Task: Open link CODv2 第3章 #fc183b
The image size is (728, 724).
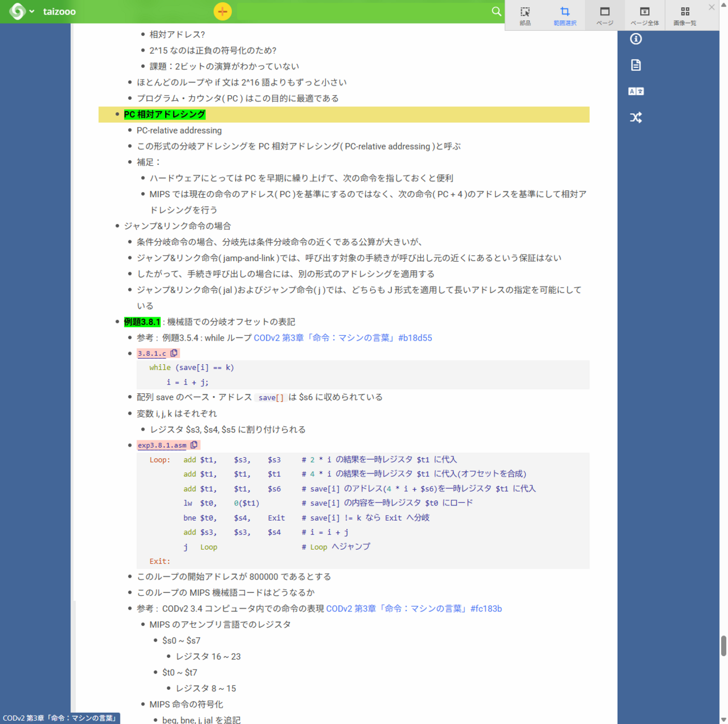Action: (x=414, y=609)
